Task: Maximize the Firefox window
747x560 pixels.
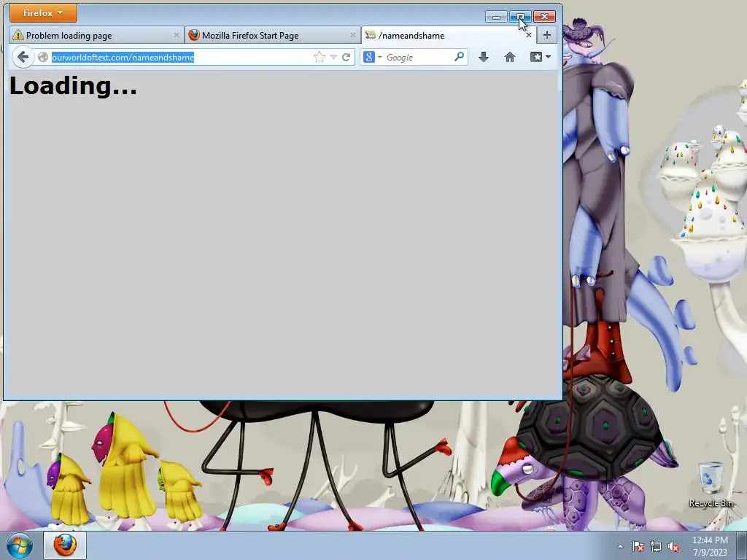Action: (x=520, y=17)
